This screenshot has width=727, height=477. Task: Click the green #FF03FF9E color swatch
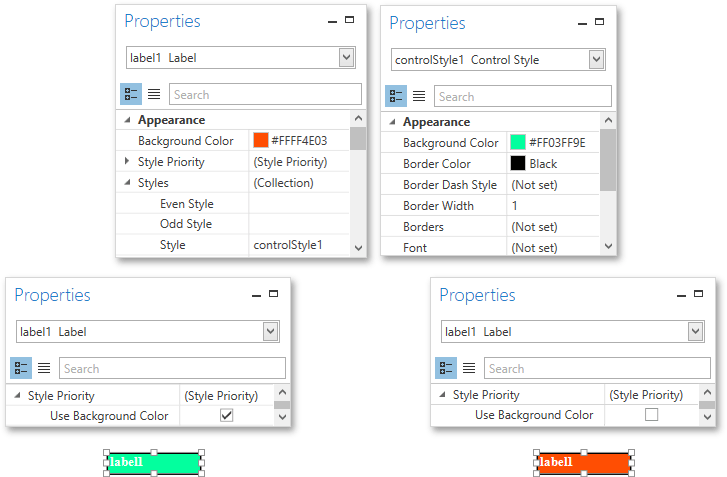[517, 142]
